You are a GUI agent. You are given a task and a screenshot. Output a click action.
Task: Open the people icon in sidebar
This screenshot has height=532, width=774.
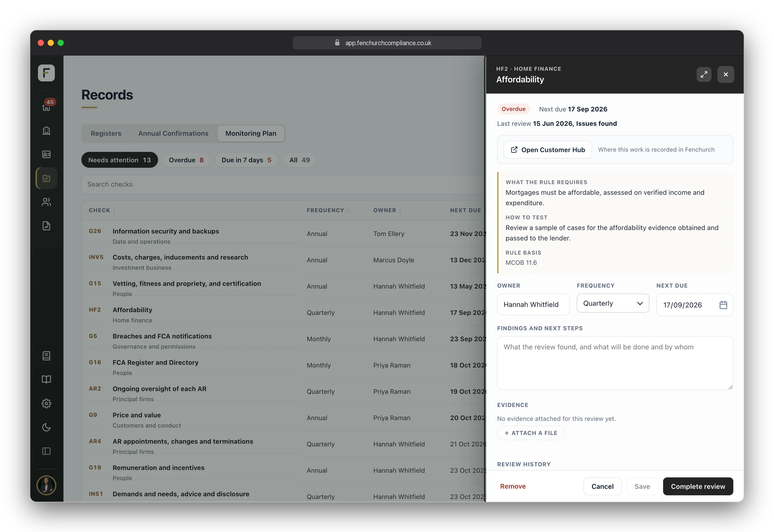coord(46,202)
